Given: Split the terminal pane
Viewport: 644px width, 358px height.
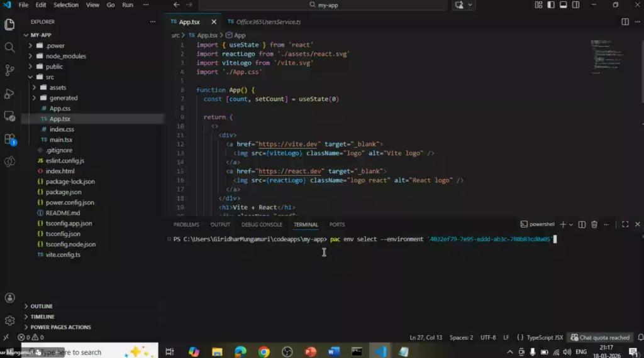Looking at the screenshot, I should (582, 224).
